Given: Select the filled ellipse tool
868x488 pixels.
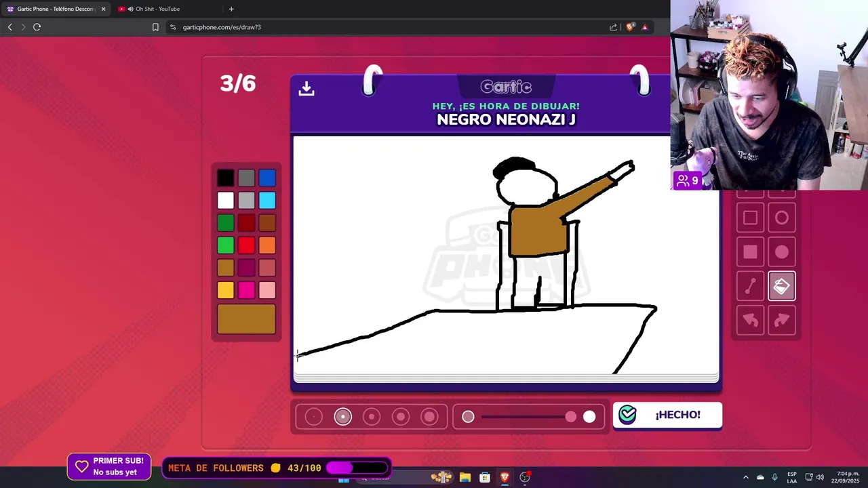Looking at the screenshot, I should coord(782,252).
